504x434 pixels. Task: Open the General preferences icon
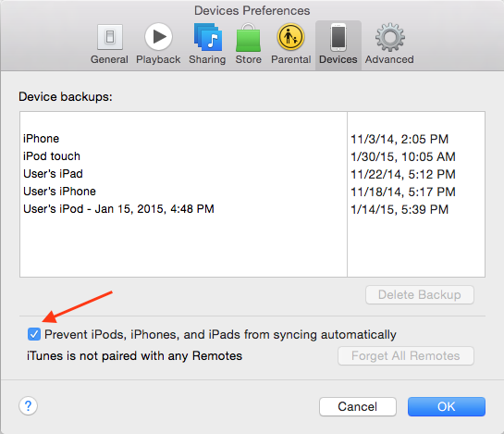(x=110, y=37)
